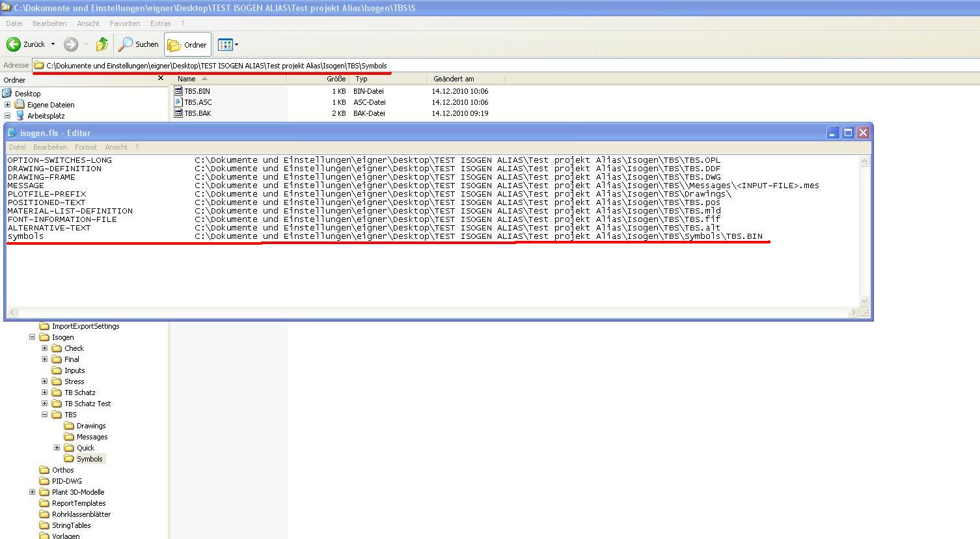
Task: Close the Ordner folder pane
Action: (x=161, y=78)
